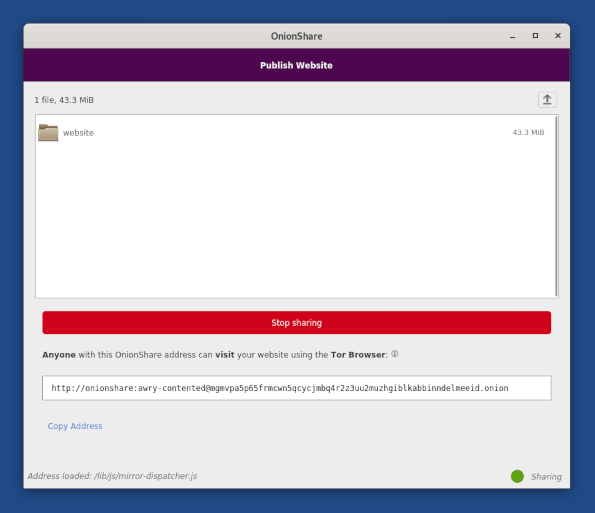Open the upload history toggle icon
Viewport: 595px width, 513px height.
click(x=547, y=100)
